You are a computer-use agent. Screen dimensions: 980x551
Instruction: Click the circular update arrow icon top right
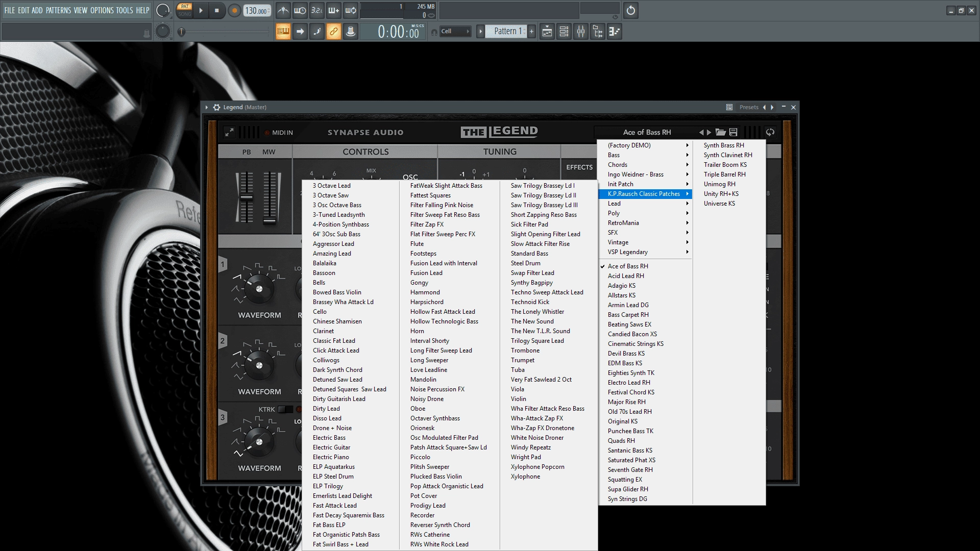tap(631, 10)
